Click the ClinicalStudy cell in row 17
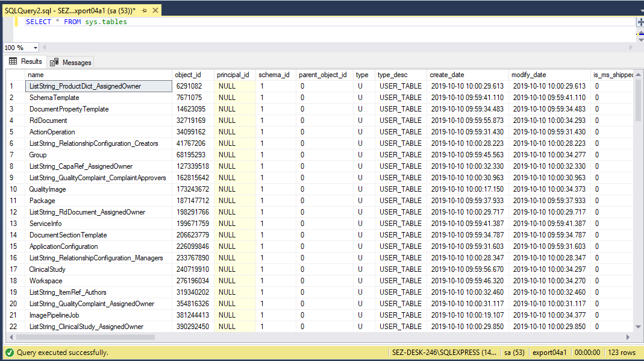Viewport: 644px width, 361px height. (47, 269)
